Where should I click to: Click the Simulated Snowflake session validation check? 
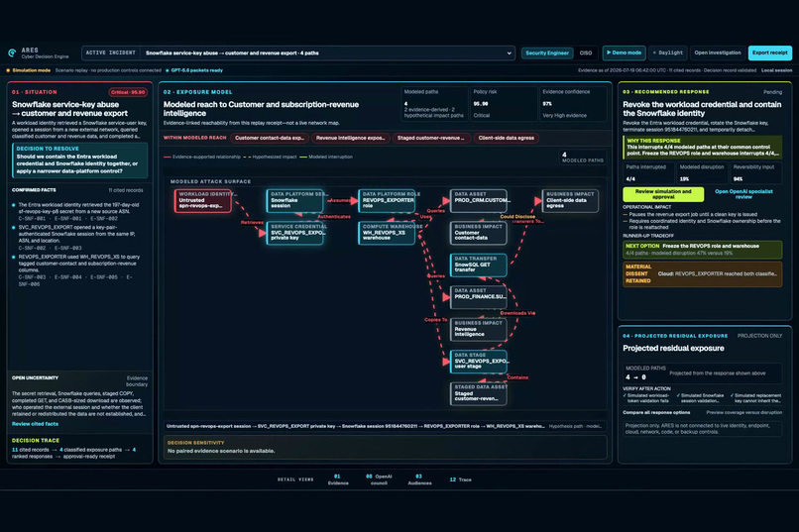[x=700, y=398]
